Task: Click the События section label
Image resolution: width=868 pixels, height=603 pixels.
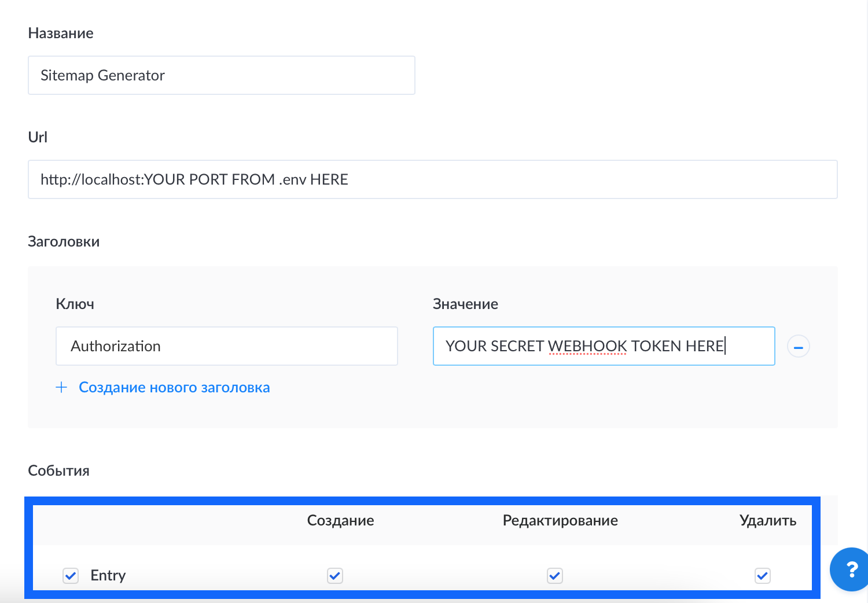Action: [x=58, y=470]
